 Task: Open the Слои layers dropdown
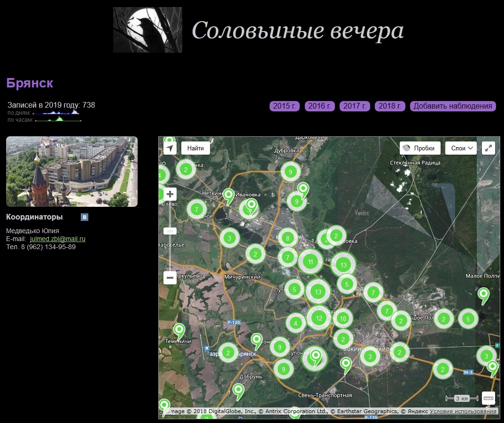[461, 148]
